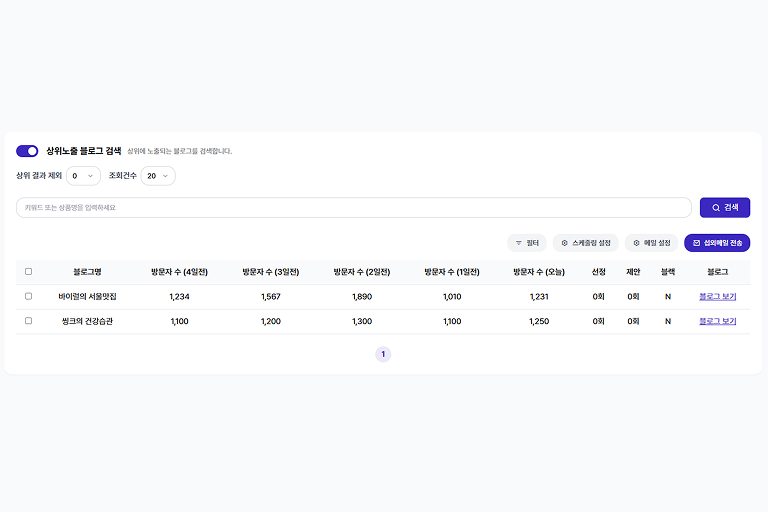768x512 pixels.
Task: Click the 1,200 visitor count cell
Action: (x=271, y=321)
